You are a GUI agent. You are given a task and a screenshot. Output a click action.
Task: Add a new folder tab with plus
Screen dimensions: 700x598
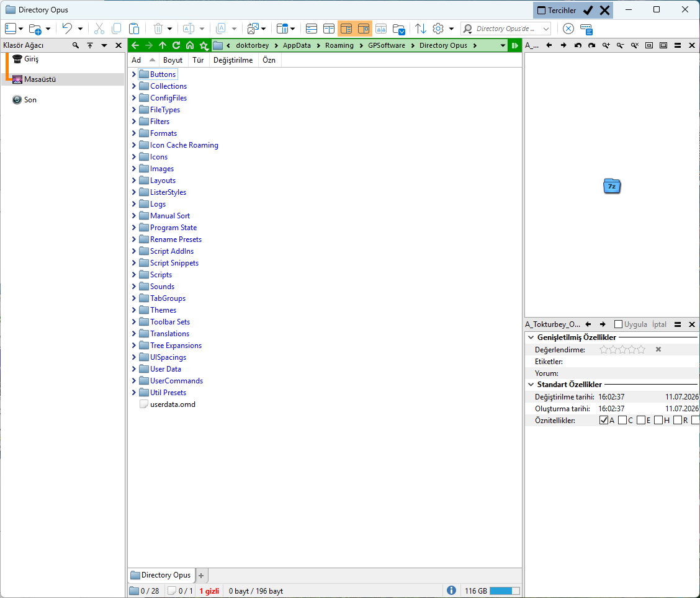pyautogui.click(x=201, y=575)
